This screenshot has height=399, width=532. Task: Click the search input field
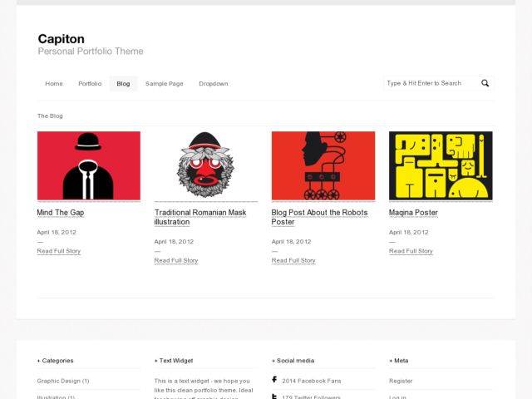click(x=431, y=83)
